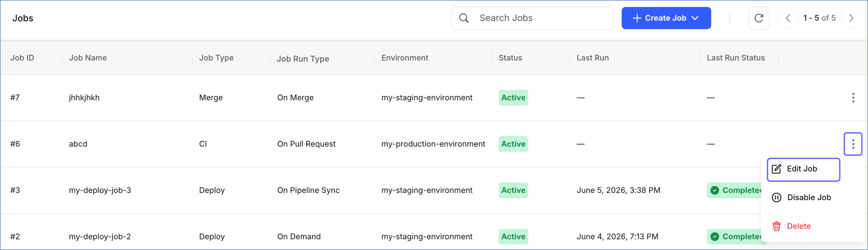Screen dimensions: 868x250
Task: Click the June 5, 2026, 3:38 PM timestamp
Action: pyautogui.click(x=618, y=190)
